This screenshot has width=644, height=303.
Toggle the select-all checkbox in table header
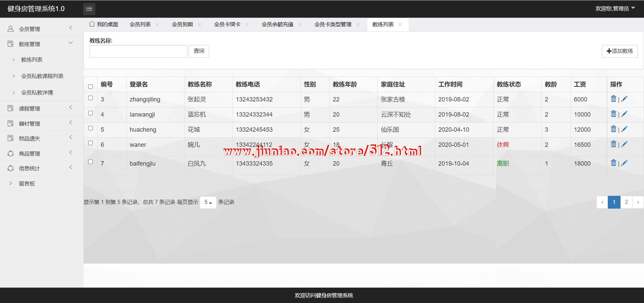(x=91, y=87)
